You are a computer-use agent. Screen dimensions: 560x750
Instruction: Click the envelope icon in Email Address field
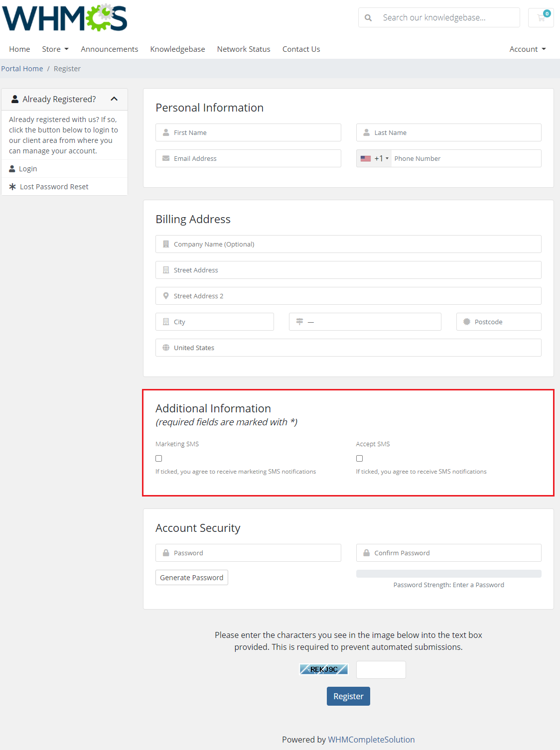tap(166, 158)
